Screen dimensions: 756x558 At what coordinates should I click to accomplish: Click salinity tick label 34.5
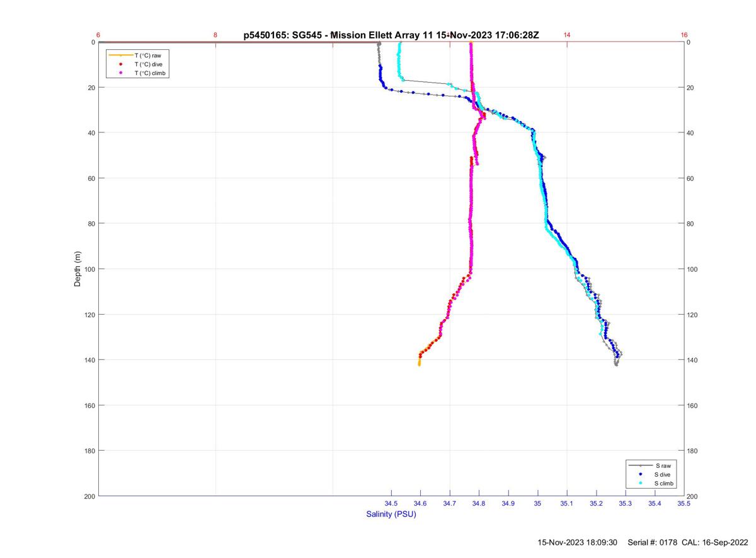[391, 503]
